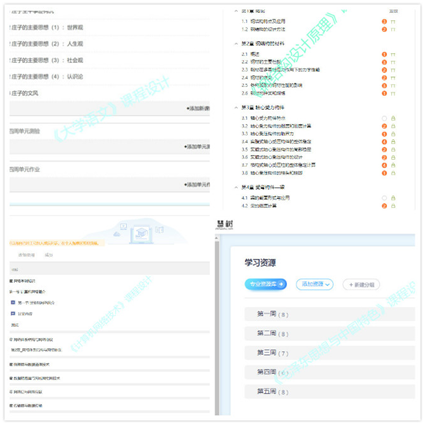The image size is (425, 425).
Task: Toggle the empty circle for section 4.1
Action: [x=384, y=198]
